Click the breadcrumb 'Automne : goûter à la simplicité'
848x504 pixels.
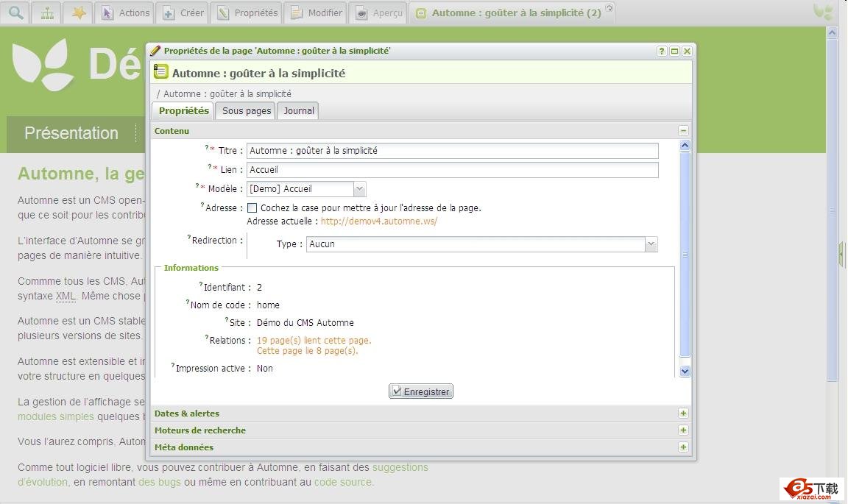click(227, 93)
